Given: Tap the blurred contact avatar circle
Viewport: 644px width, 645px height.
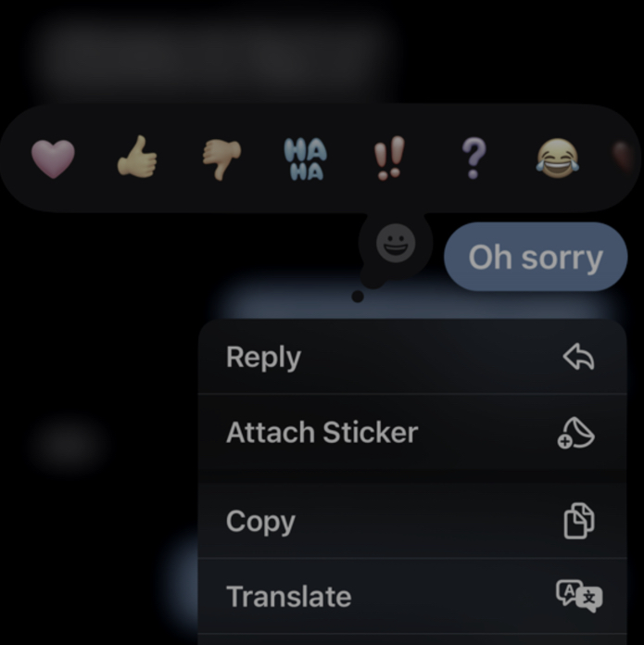Looking at the screenshot, I should [x=66, y=444].
